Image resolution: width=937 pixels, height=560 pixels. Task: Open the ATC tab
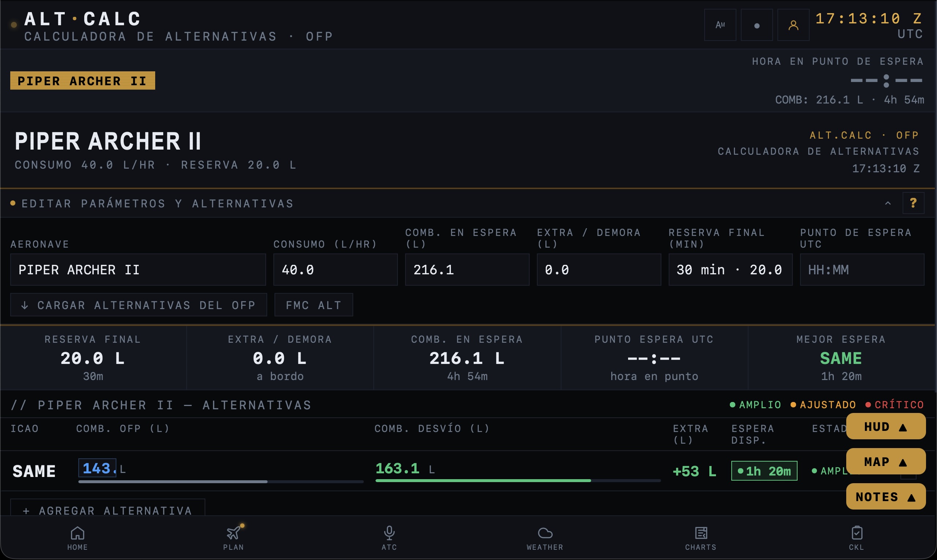[x=389, y=538]
